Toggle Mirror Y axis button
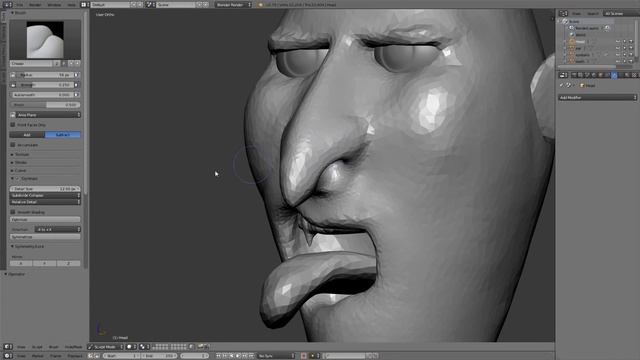Screen dimensions: 640x360 tap(44, 264)
